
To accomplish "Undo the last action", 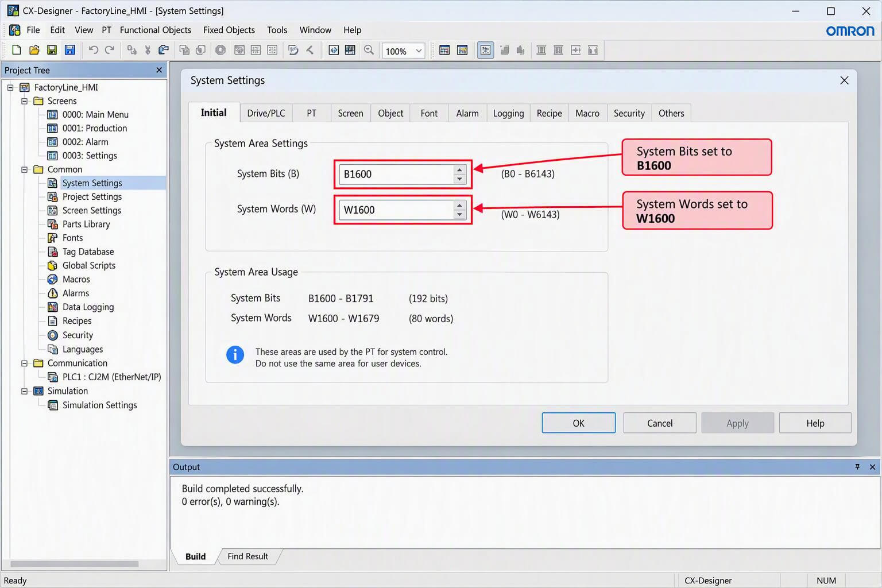I will point(93,51).
